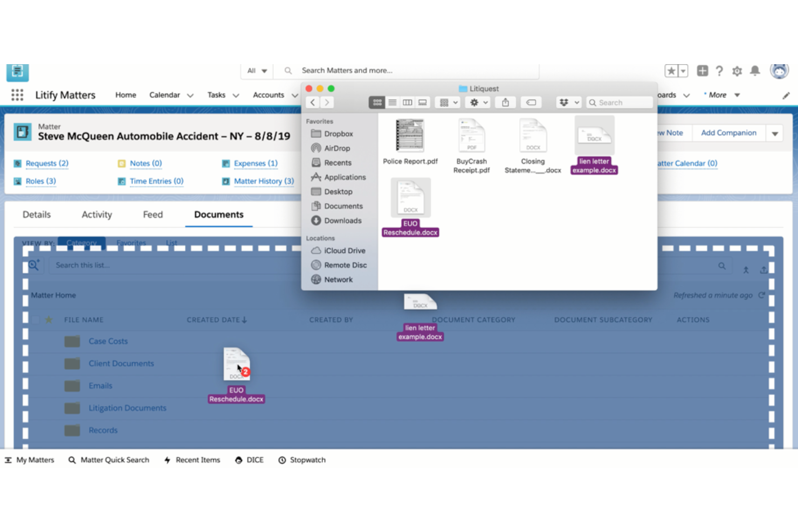The width and height of the screenshot is (798, 532).
Task: Open the Calendar nav tab
Action: click(164, 95)
